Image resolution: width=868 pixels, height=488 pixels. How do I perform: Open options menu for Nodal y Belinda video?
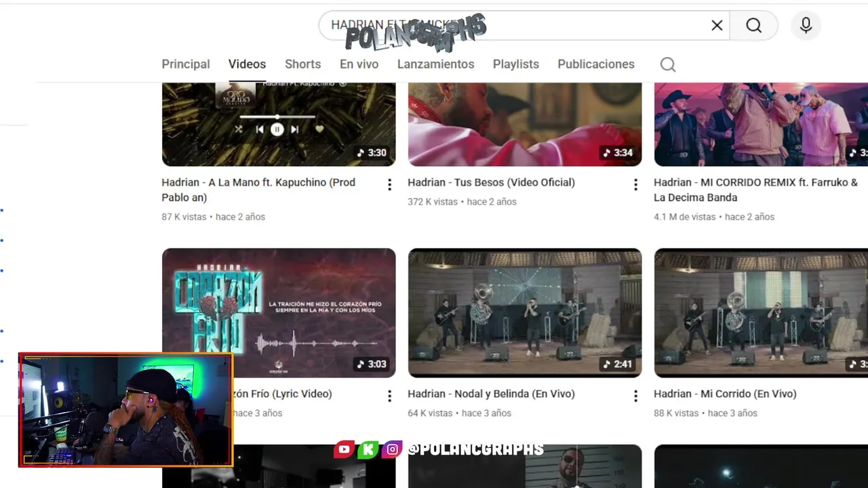635,396
